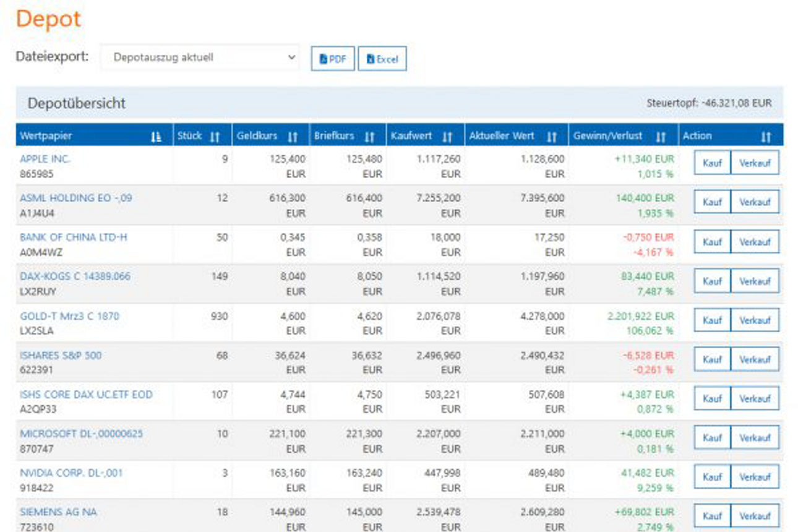The height and width of the screenshot is (532, 798).
Task: Open MICROSOFT DL-,00000625 link
Action: point(81,434)
